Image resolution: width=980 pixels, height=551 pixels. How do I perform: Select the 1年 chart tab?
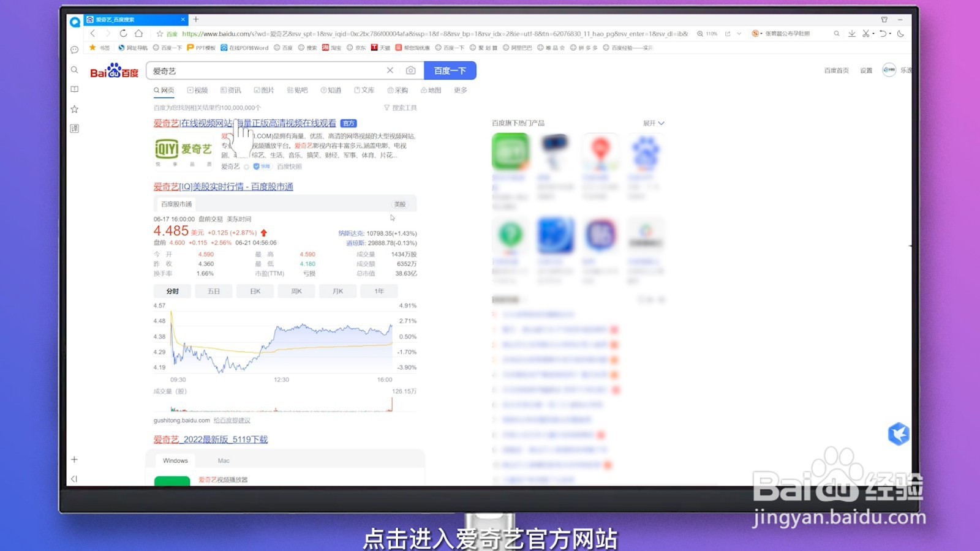pos(379,291)
